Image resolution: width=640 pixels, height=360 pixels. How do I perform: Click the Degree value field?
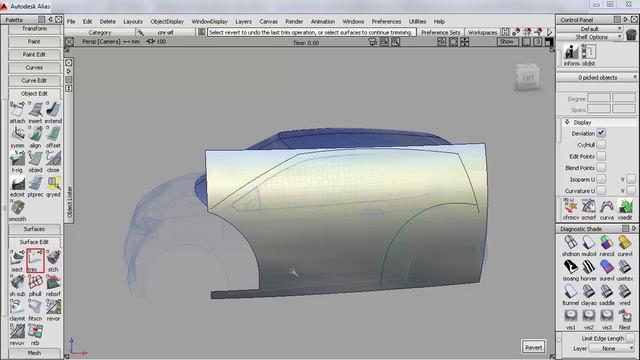(x=599, y=98)
